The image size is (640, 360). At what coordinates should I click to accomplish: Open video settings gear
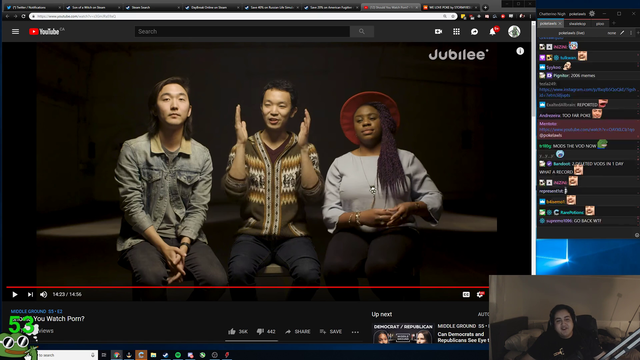coord(480,294)
